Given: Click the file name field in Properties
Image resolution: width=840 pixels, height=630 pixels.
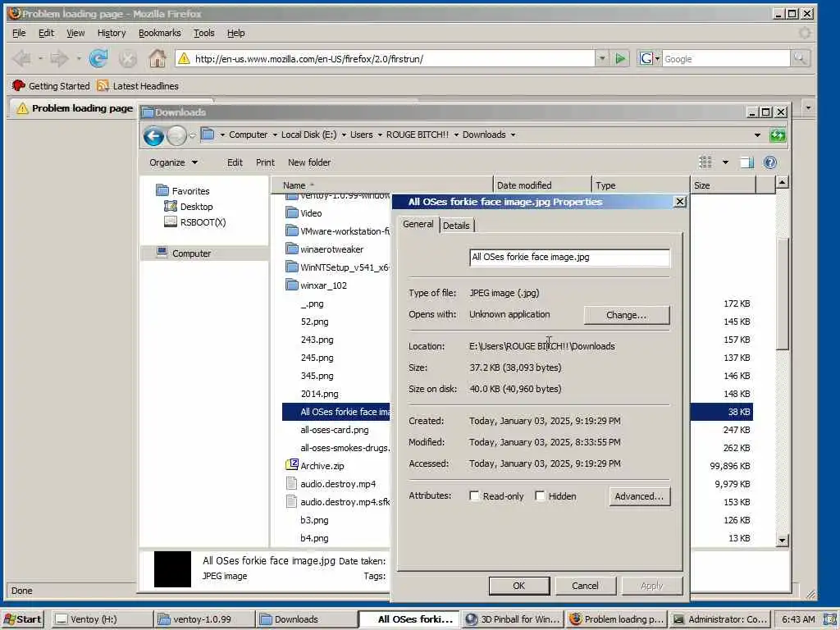Looking at the screenshot, I should (x=569, y=257).
